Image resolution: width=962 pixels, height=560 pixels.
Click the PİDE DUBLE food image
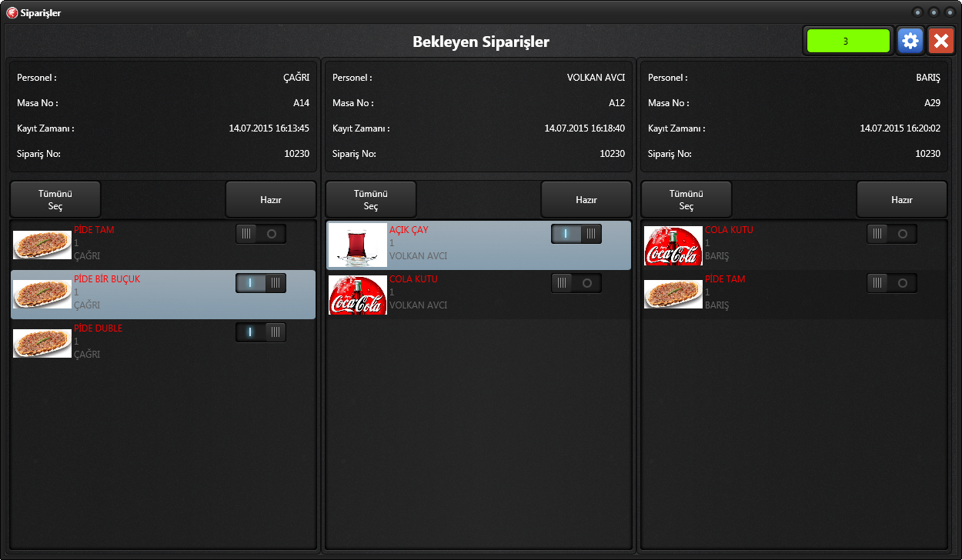pyautogui.click(x=42, y=343)
